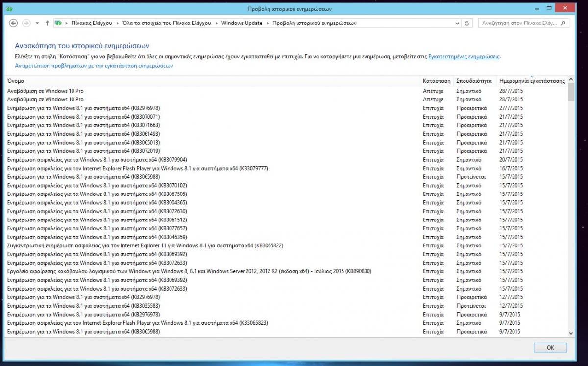Image resolution: width=588 pixels, height=366 pixels.
Task: Click the Control Panel icon in address bar
Action: point(59,23)
